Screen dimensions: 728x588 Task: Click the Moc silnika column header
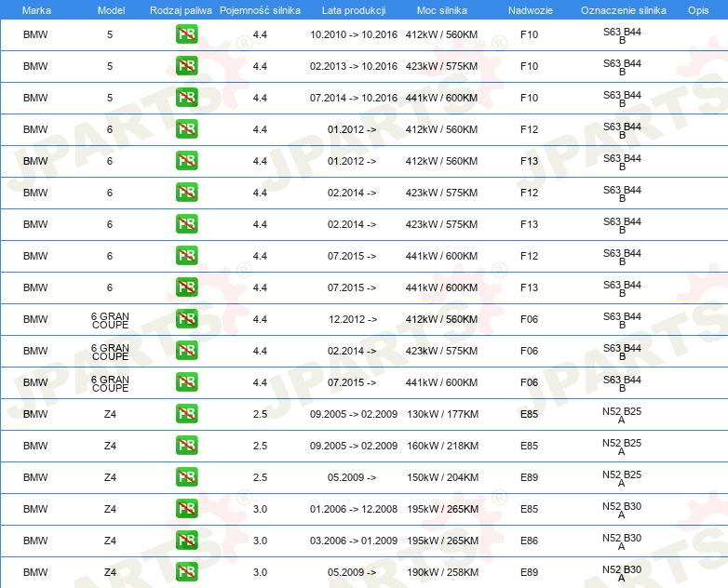coord(441,10)
